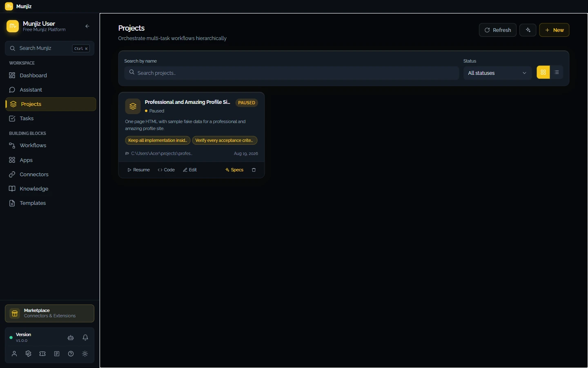This screenshot has width=588, height=368.
Task: Focus the Search projects field
Action: (x=292, y=73)
